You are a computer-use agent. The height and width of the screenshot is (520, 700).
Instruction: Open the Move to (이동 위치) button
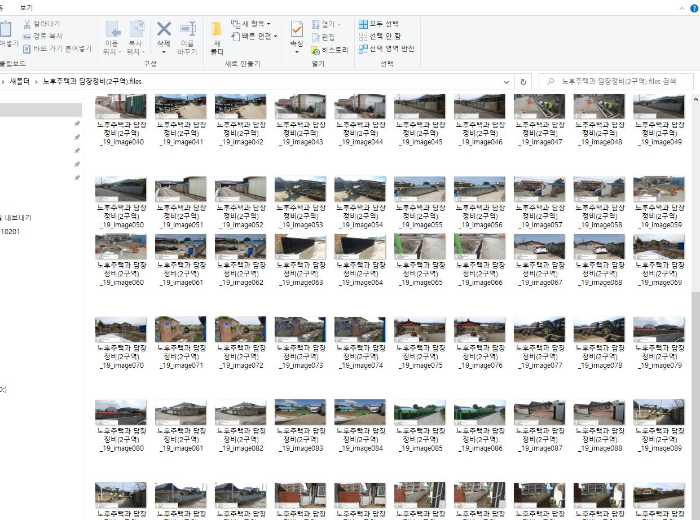pyautogui.click(x=112, y=38)
